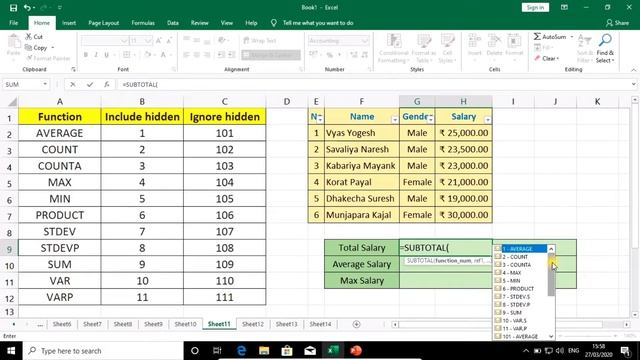Click the Excel taskbar icon

pyautogui.click(x=333, y=351)
